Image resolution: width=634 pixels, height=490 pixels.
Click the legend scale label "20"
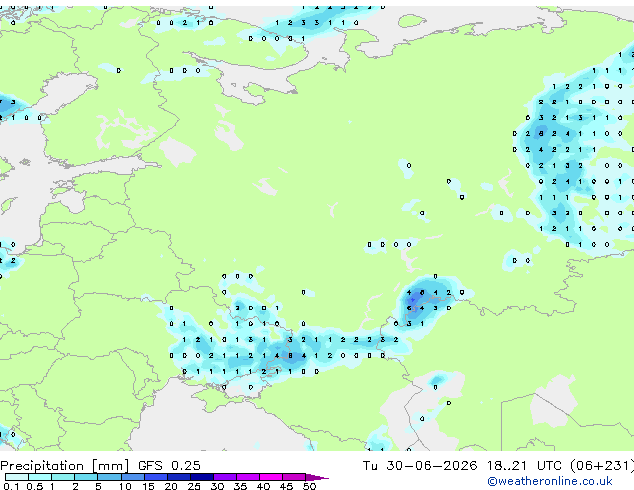(x=171, y=486)
